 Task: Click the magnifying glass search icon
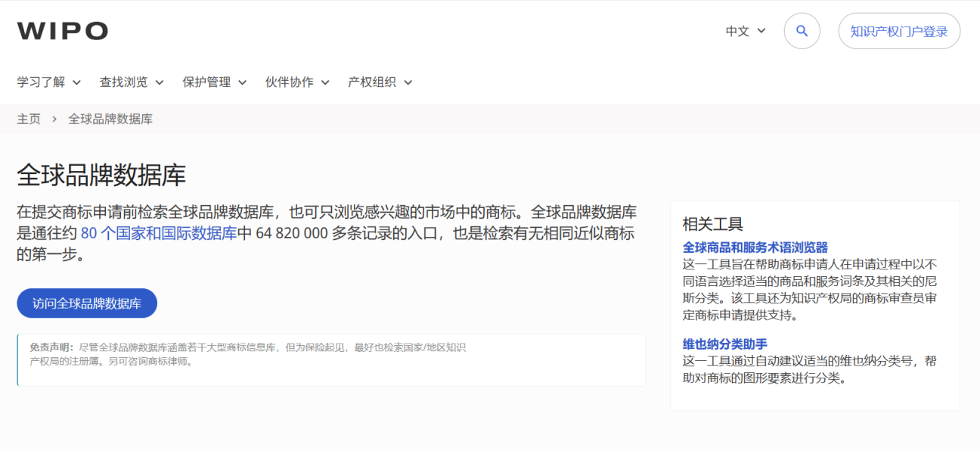point(802,31)
